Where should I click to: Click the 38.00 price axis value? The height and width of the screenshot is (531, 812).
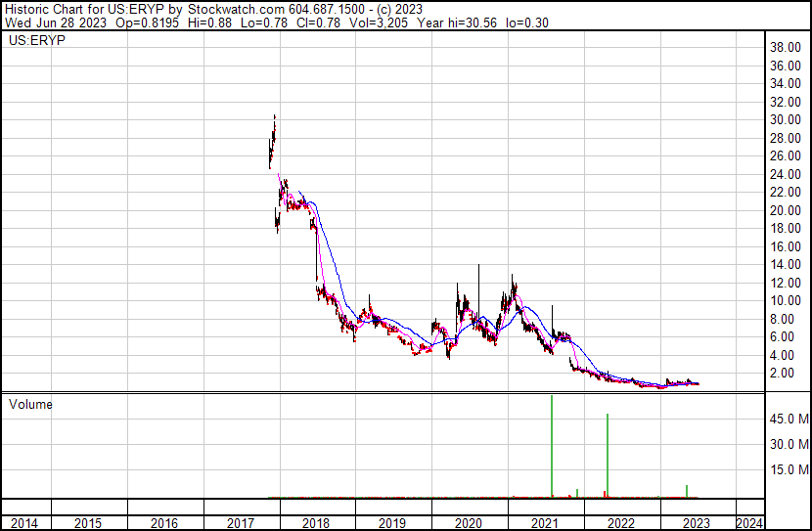pos(786,48)
